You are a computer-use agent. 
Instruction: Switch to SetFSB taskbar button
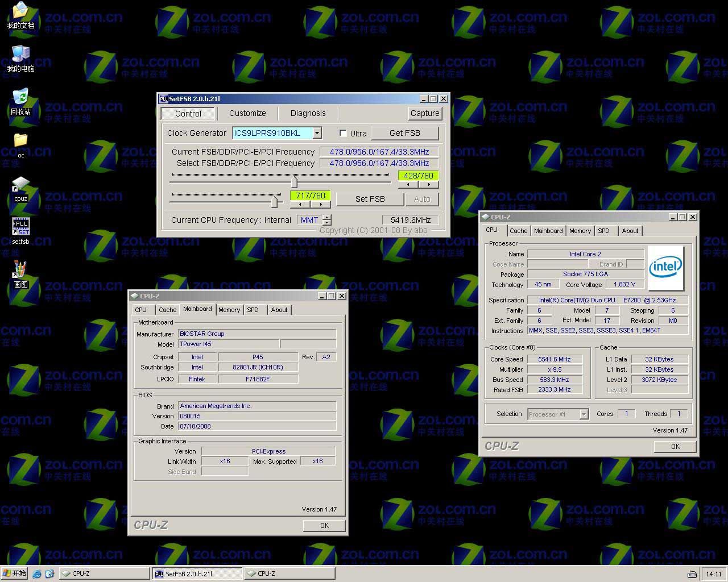point(196,573)
